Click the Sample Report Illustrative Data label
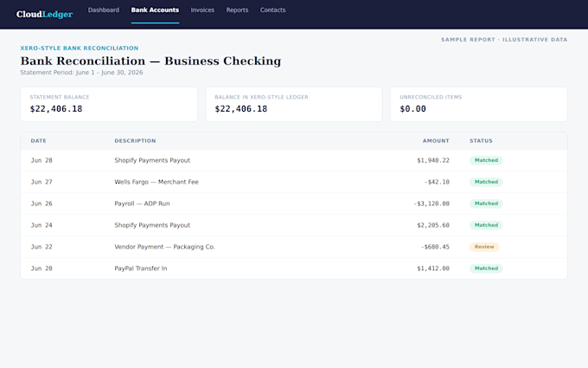The width and height of the screenshot is (588, 368). click(504, 40)
